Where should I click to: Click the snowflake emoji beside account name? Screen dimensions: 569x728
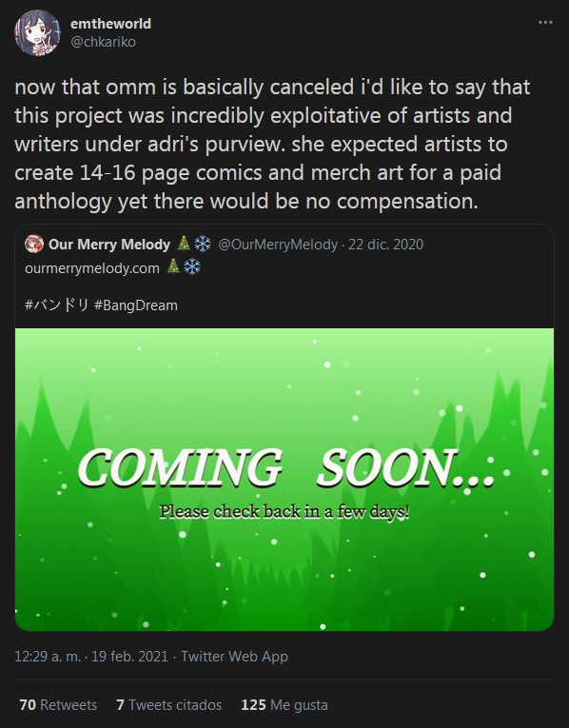click(203, 244)
